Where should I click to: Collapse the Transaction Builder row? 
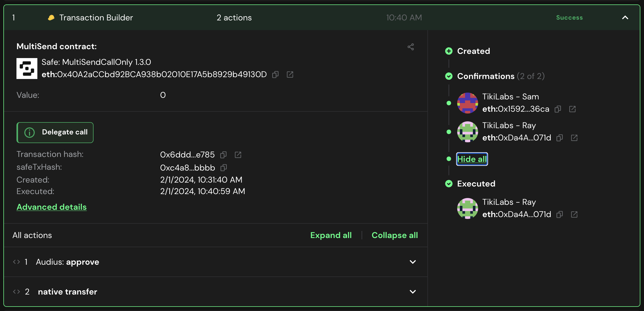click(x=625, y=18)
